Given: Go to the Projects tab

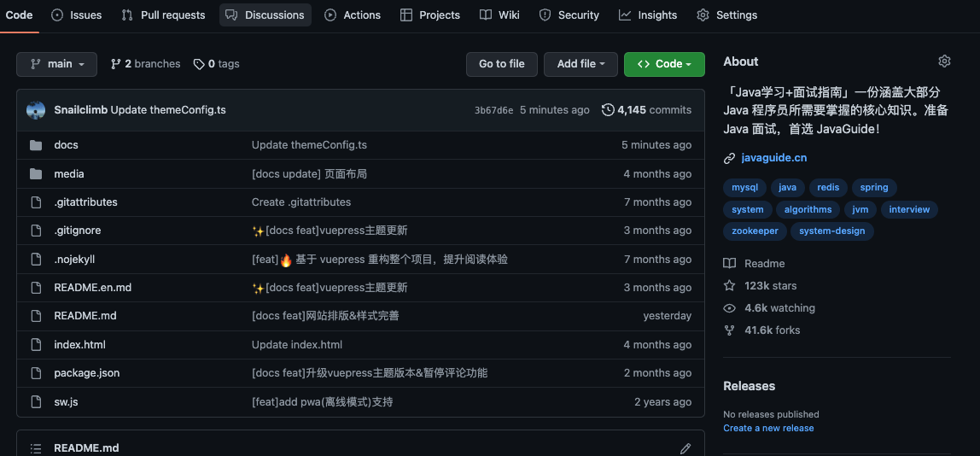Looking at the screenshot, I should click(430, 15).
